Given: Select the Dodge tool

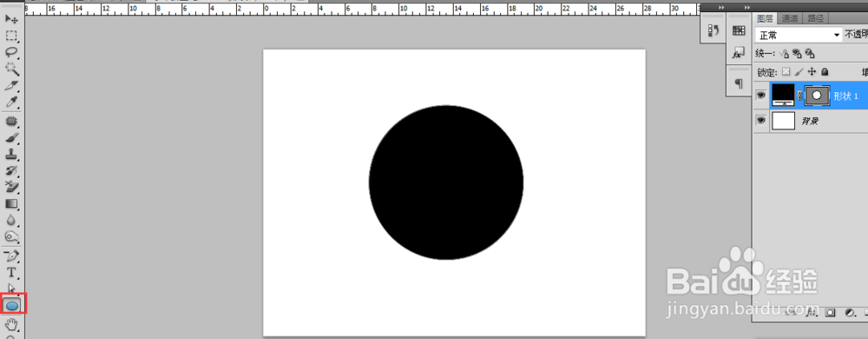Looking at the screenshot, I should point(11,237).
